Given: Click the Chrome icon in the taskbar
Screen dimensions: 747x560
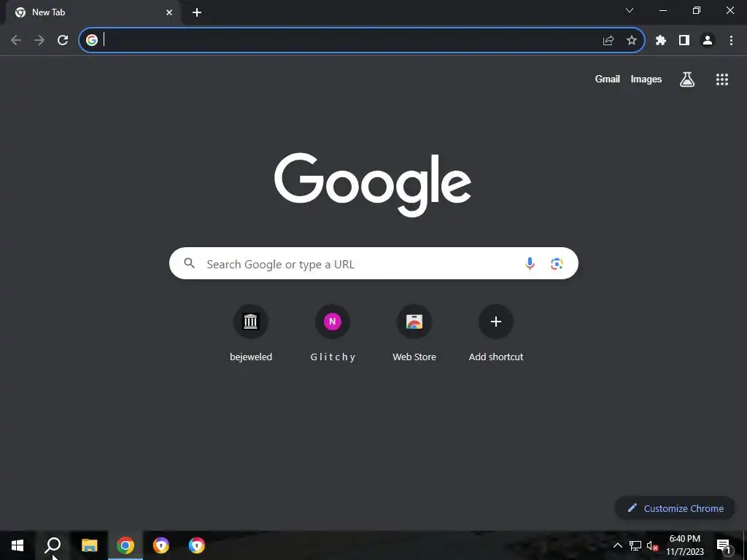Looking at the screenshot, I should tap(125, 545).
